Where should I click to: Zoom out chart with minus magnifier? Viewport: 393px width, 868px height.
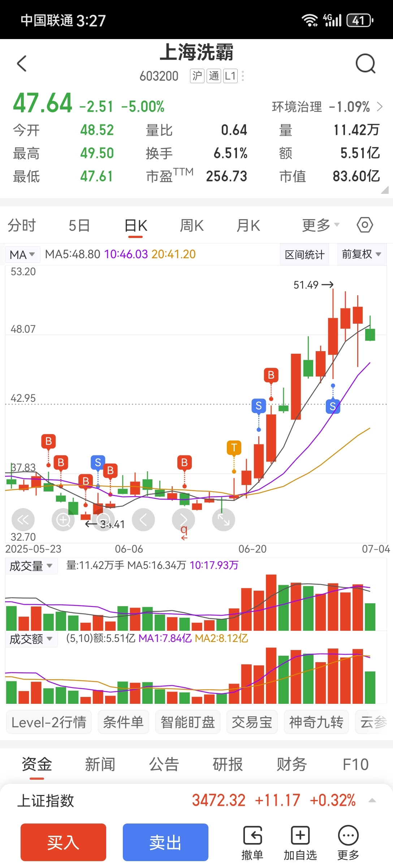tap(103, 520)
